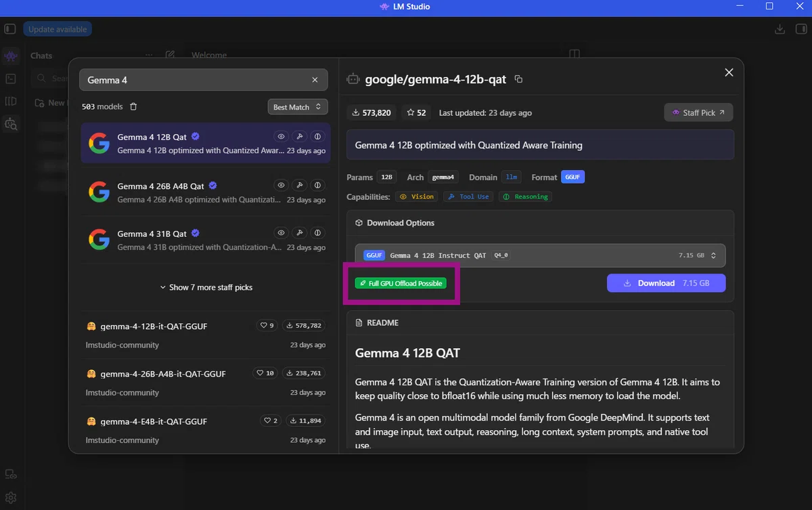The height and width of the screenshot is (510, 812).
Task: Select the Gemma 4 12B Qat result
Action: (x=206, y=143)
